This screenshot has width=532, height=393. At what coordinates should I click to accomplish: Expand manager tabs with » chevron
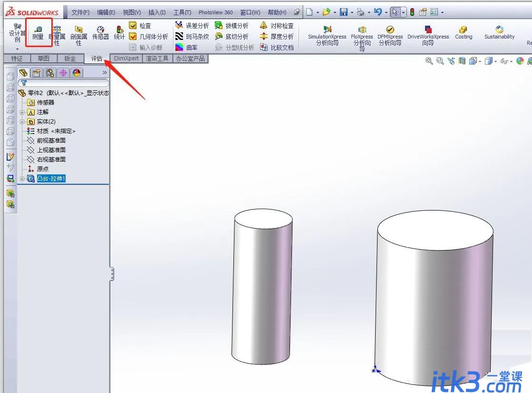tap(105, 73)
